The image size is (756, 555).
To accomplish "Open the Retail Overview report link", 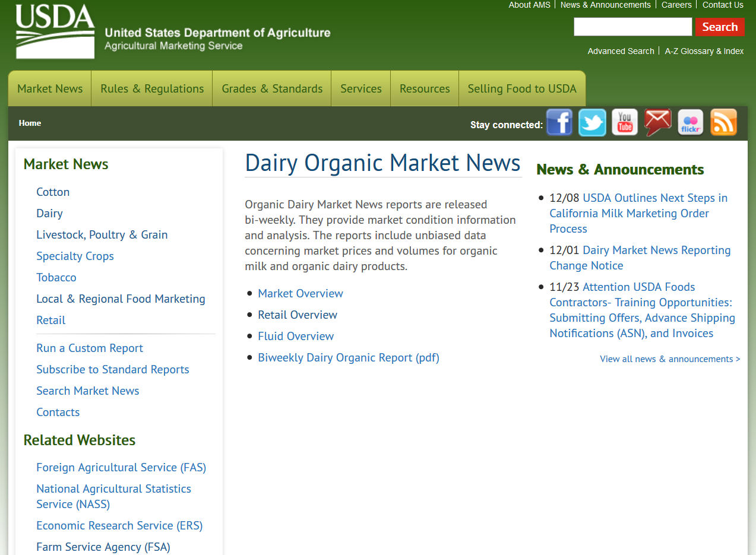I will pos(298,315).
